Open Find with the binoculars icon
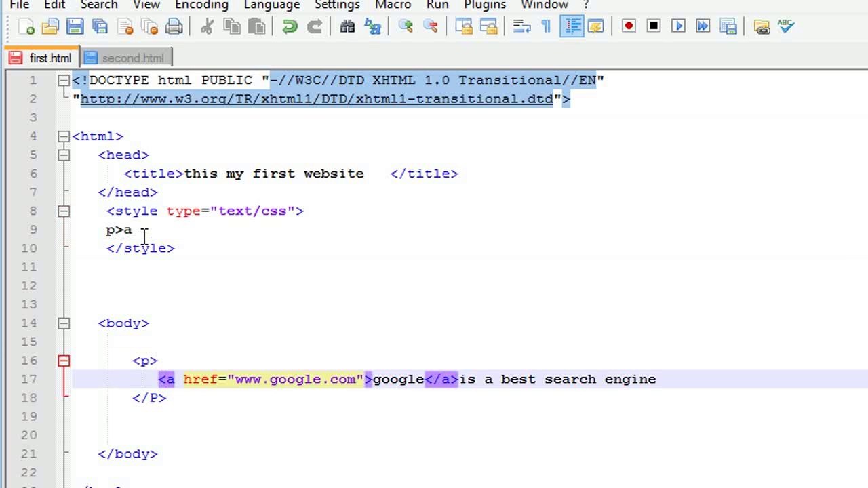This screenshot has width=868, height=488. pyautogui.click(x=347, y=26)
